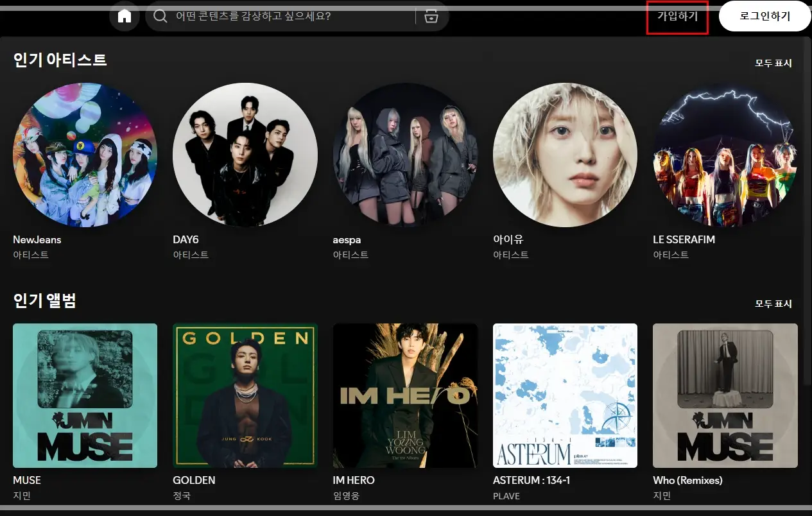Open the 아이유 artist page
Screen dimensions: 812x516
pyautogui.click(x=565, y=155)
